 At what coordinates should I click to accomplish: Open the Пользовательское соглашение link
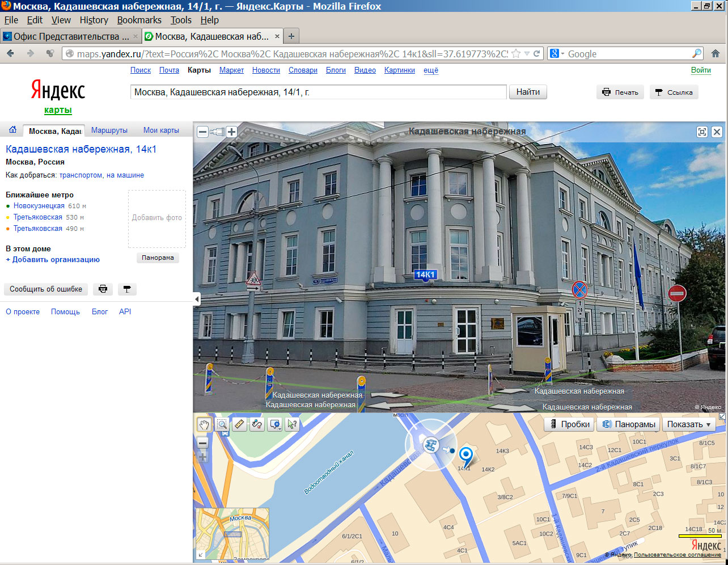(678, 555)
